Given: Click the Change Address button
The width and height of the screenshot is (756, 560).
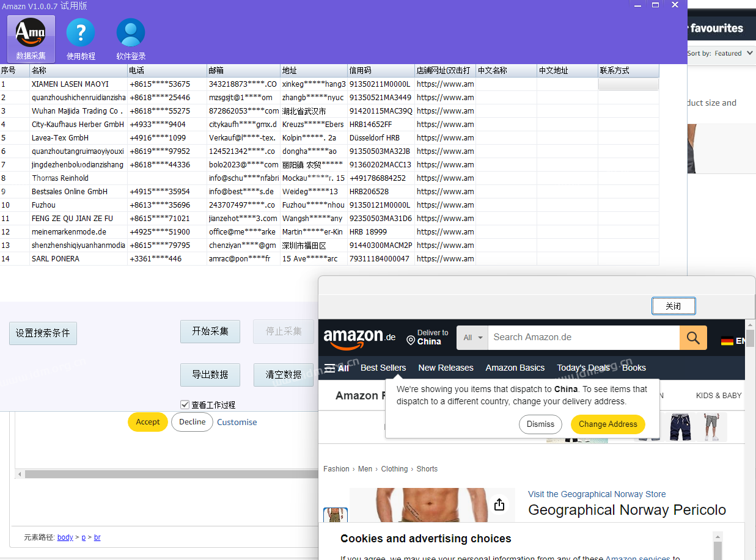Looking at the screenshot, I should [x=607, y=424].
